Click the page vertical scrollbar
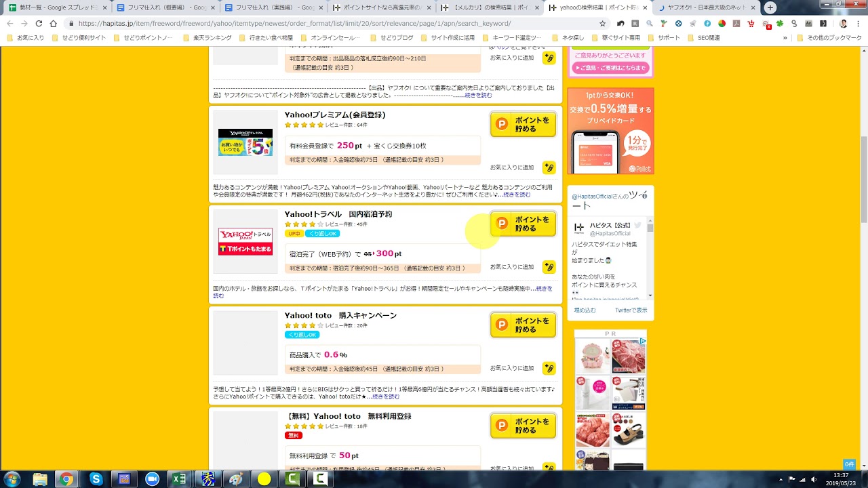 863,179
